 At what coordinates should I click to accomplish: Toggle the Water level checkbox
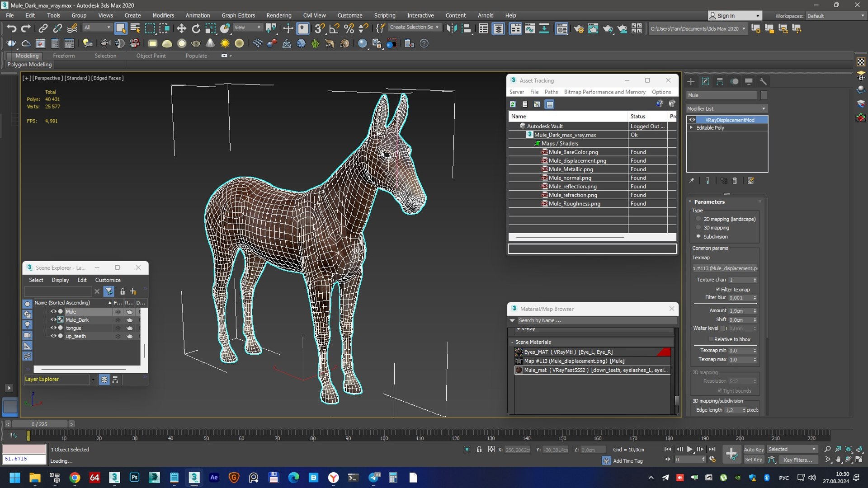coord(722,328)
